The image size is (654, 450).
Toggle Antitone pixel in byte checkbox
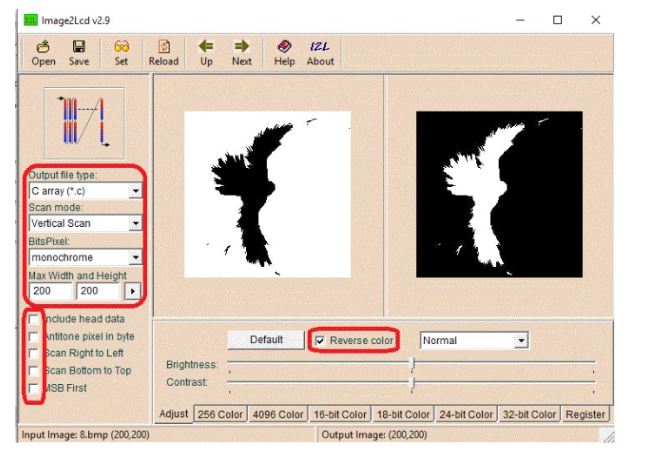(x=33, y=337)
